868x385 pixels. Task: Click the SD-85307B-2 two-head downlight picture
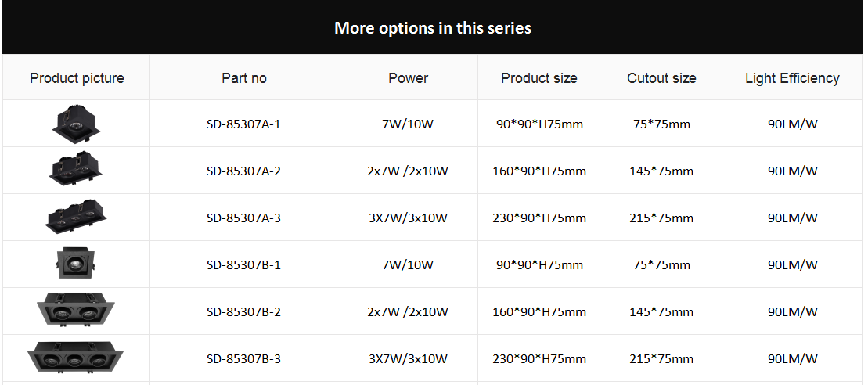(x=77, y=311)
